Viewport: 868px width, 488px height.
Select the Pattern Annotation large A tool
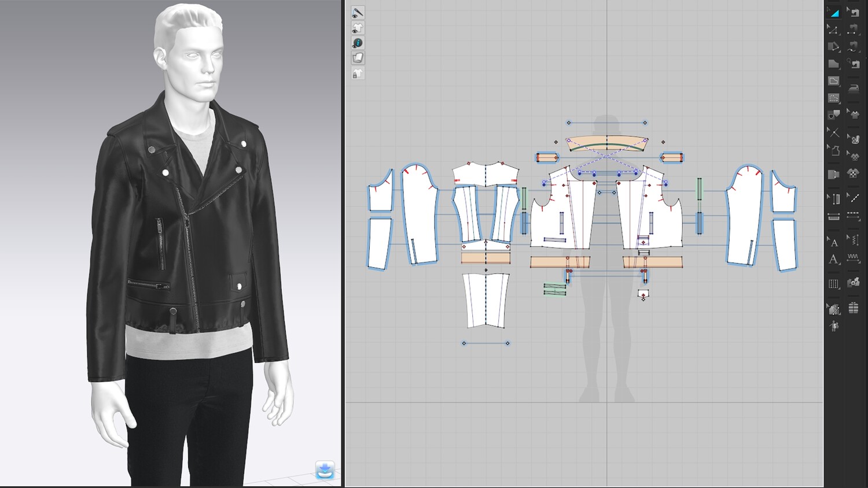click(833, 259)
